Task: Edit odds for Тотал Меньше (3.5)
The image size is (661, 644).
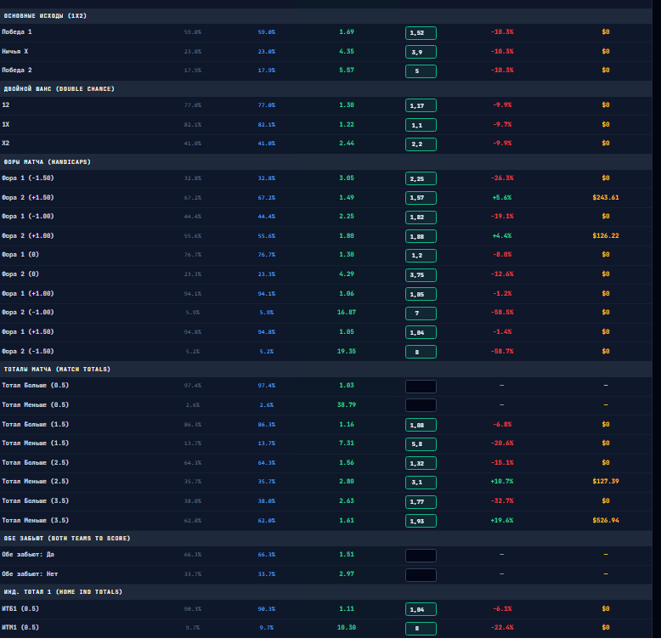Action: click(421, 521)
